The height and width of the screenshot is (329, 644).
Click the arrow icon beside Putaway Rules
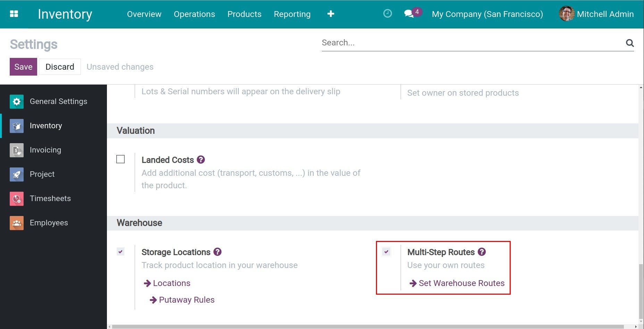[153, 300]
